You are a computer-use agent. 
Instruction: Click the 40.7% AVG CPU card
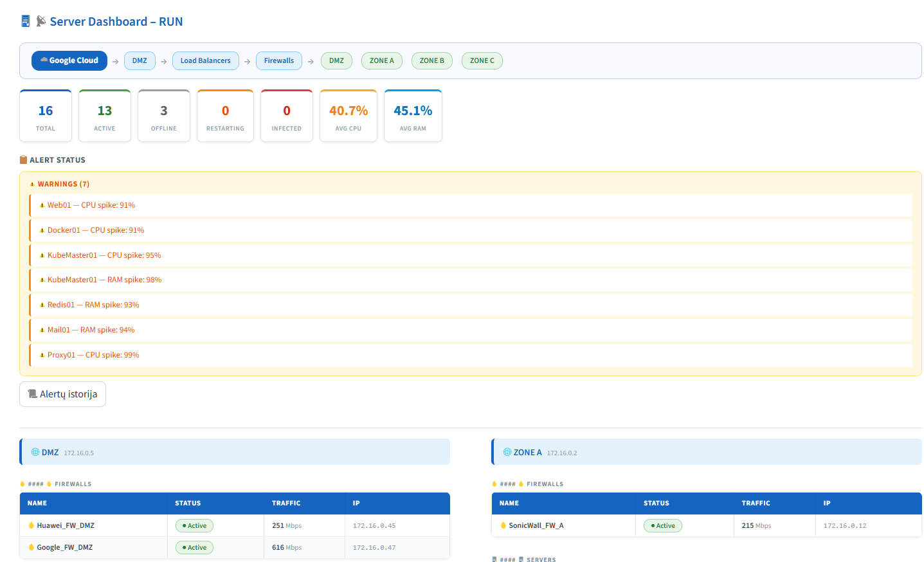(349, 116)
